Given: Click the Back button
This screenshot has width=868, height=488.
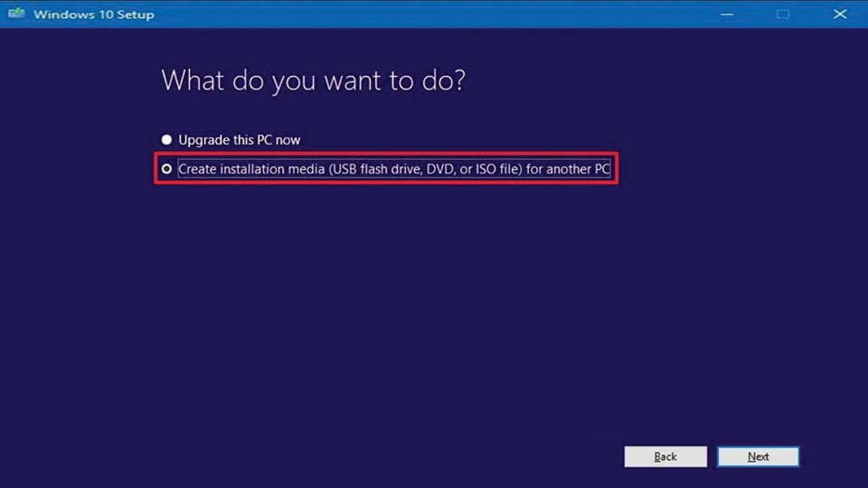Looking at the screenshot, I should click(x=665, y=456).
